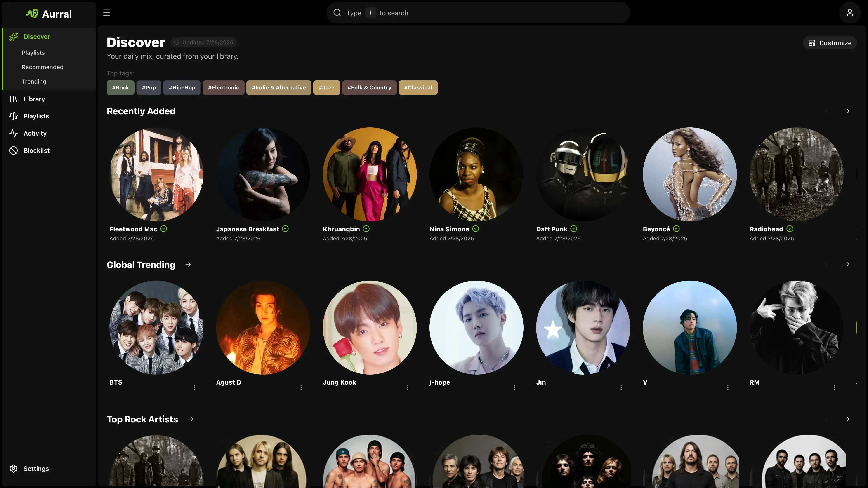Open the RM options menu

[835, 387]
